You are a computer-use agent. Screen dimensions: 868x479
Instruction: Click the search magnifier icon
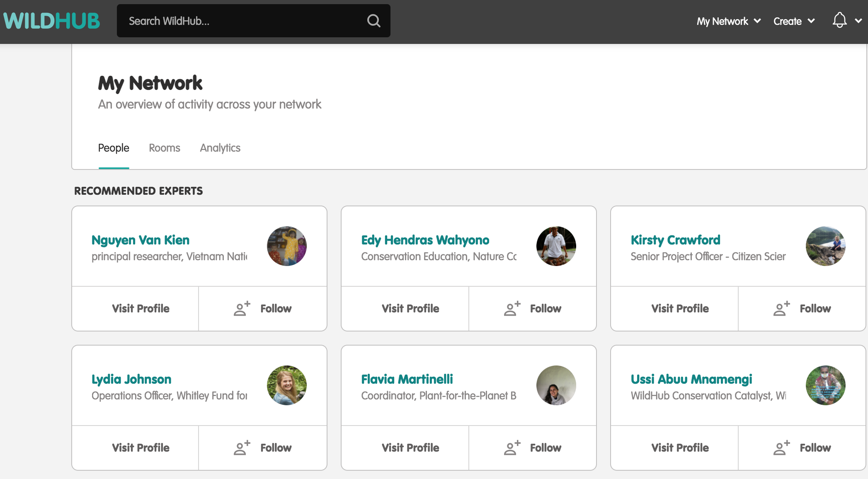(373, 21)
